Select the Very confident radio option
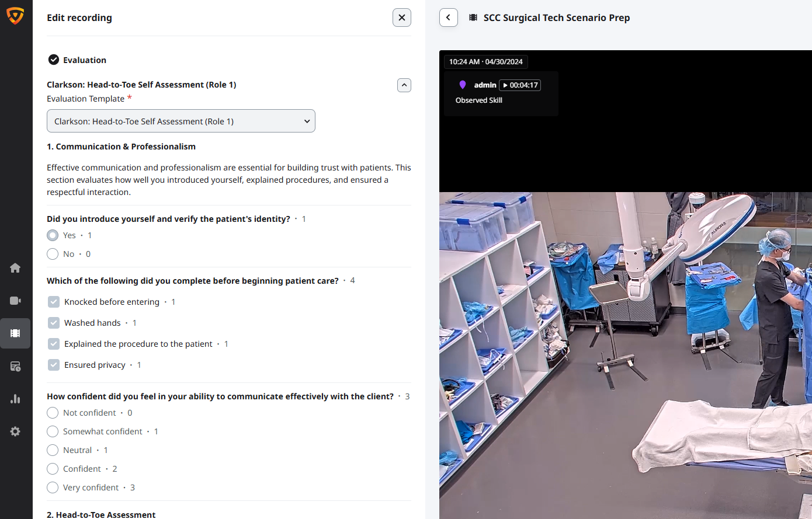 (53, 487)
